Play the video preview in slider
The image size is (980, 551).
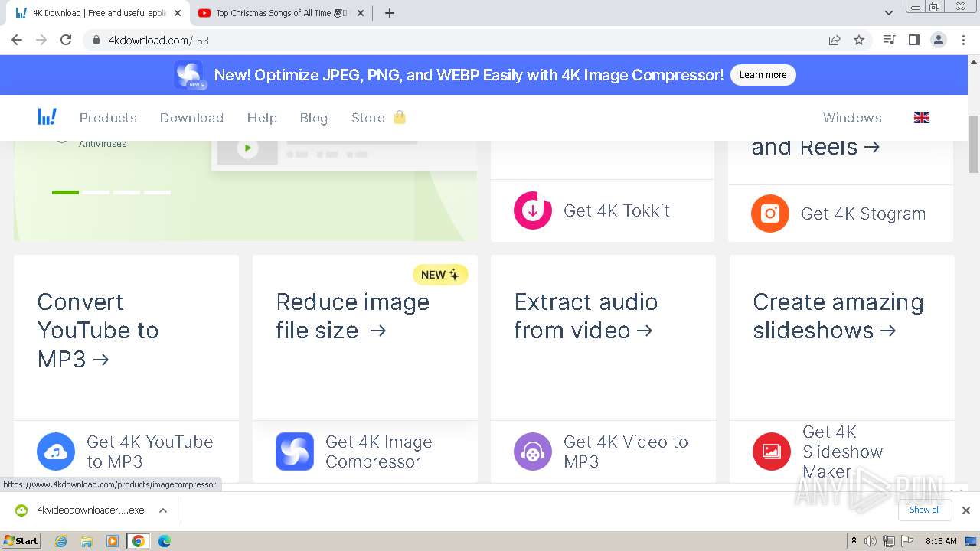[247, 148]
